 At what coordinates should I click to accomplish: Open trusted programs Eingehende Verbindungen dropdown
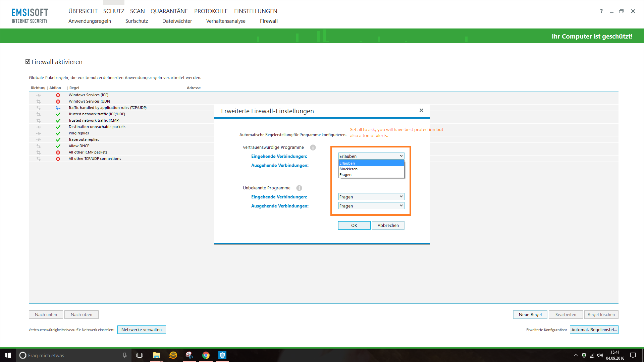[371, 156]
